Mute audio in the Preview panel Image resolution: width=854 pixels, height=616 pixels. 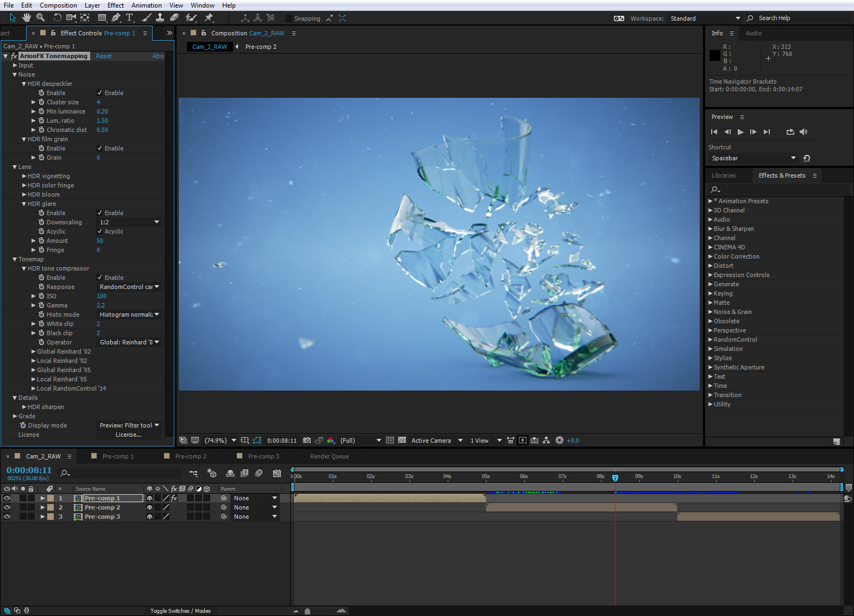click(803, 132)
